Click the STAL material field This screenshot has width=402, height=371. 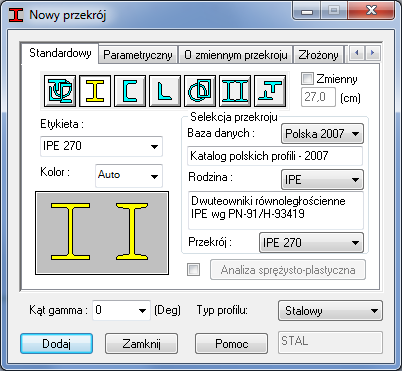click(330, 342)
